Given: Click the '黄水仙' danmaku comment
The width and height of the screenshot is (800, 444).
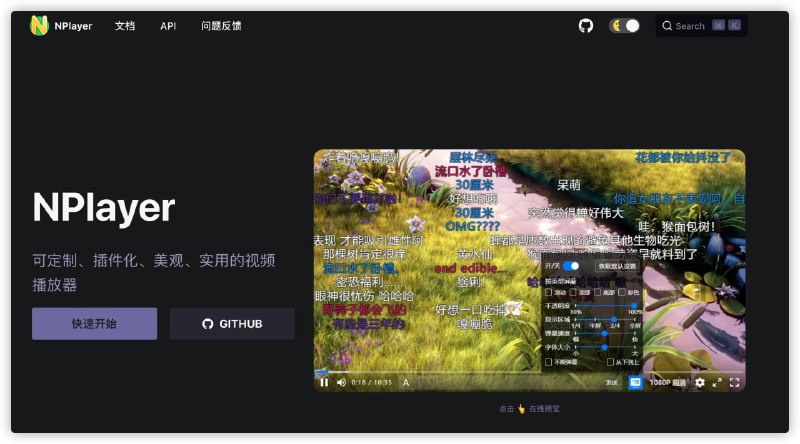Looking at the screenshot, I should coord(475,254).
